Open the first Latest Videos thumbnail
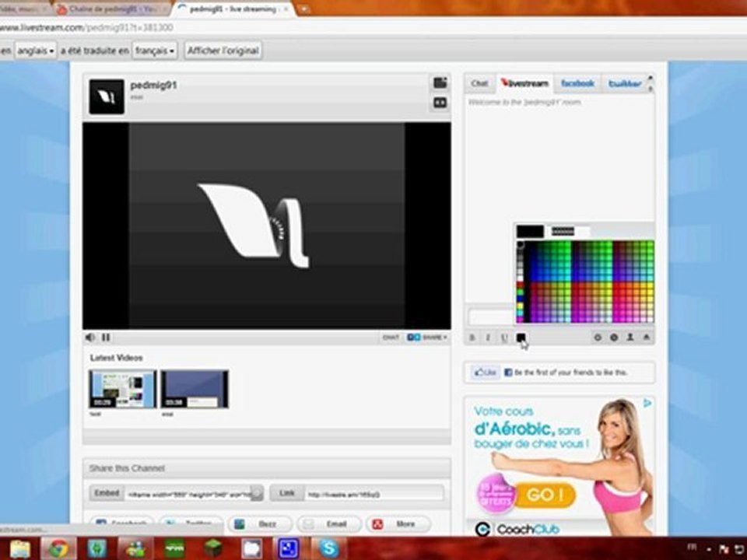This screenshot has width=747, height=560. pos(122,389)
